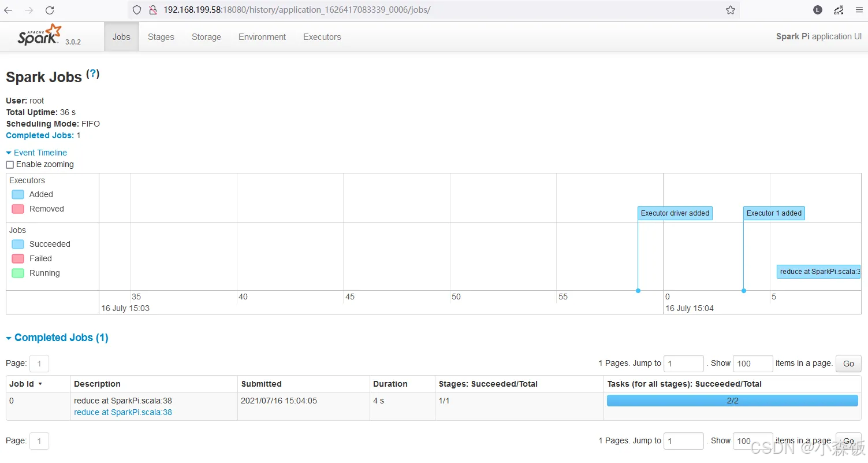
Task: Click the 2/2 tasks progress bar
Action: (732, 401)
